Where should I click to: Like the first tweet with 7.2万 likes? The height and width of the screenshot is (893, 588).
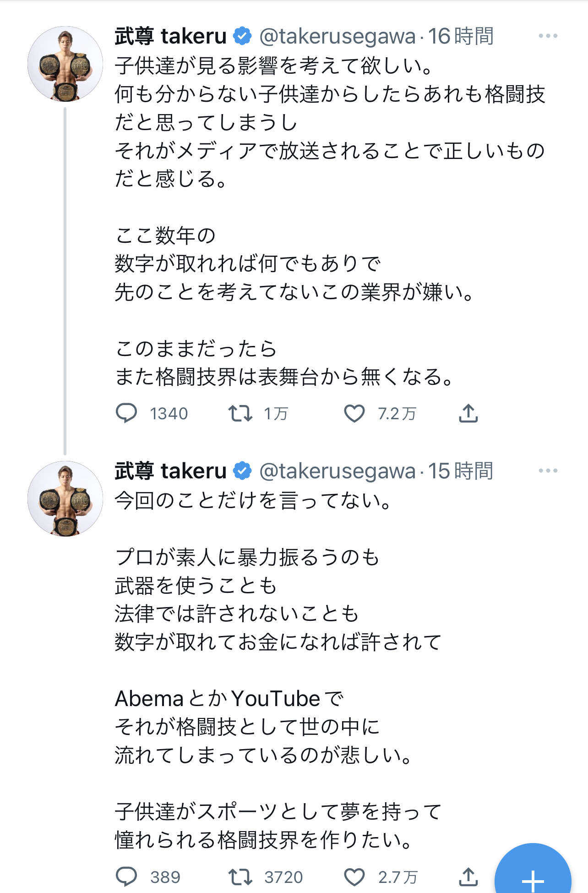click(354, 413)
